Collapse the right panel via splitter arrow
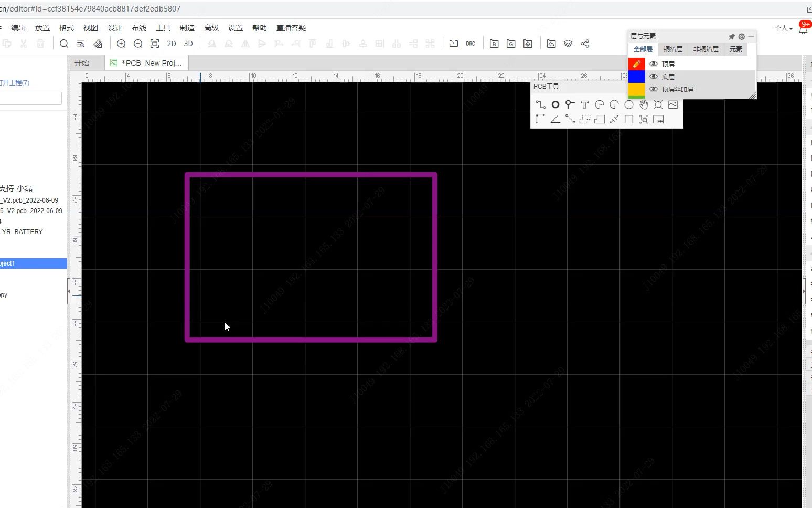 pos(804,292)
